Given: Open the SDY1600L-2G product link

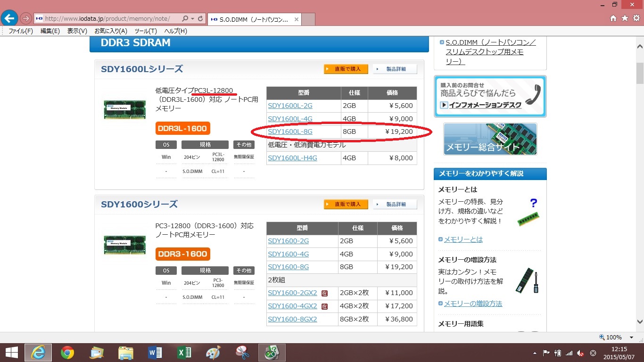Looking at the screenshot, I should coord(290,106).
